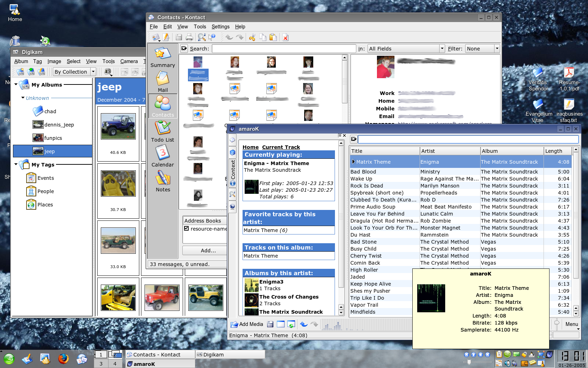Screen dimensions: 588x368
Task: Click the Kontact Search input field
Action: (284, 49)
